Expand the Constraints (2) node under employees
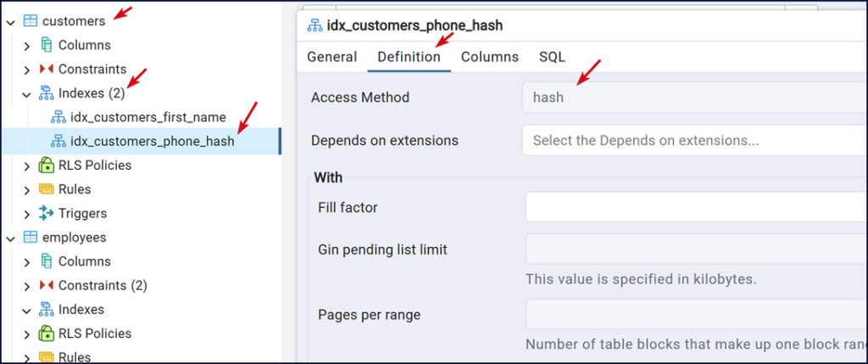This screenshot has width=868, height=364. [x=27, y=286]
